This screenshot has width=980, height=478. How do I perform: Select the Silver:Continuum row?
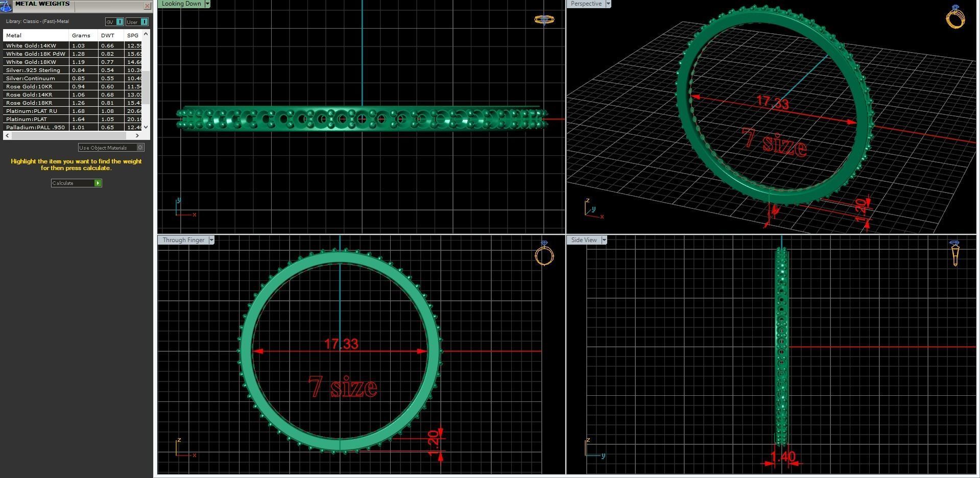click(x=73, y=78)
